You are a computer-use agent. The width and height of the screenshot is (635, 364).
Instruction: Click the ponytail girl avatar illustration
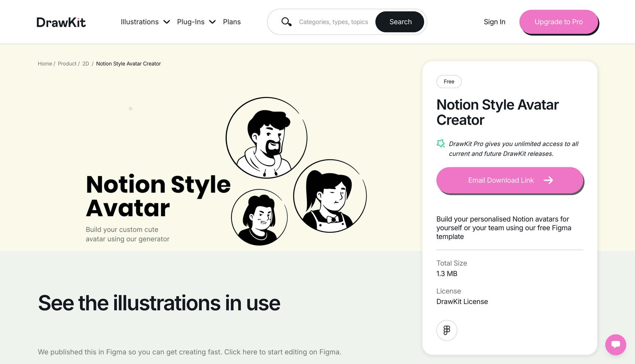coord(329,196)
